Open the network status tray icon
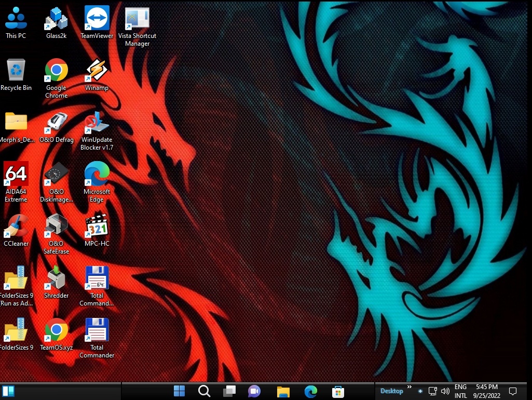 [x=432, y=391]
